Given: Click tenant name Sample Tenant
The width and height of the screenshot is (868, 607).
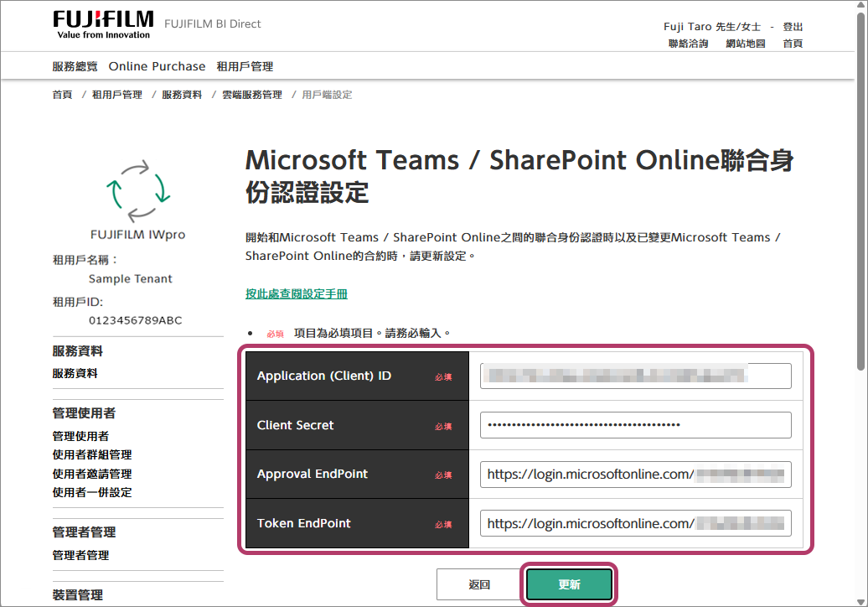Looking at the screenshot, I should click(130, 278).
